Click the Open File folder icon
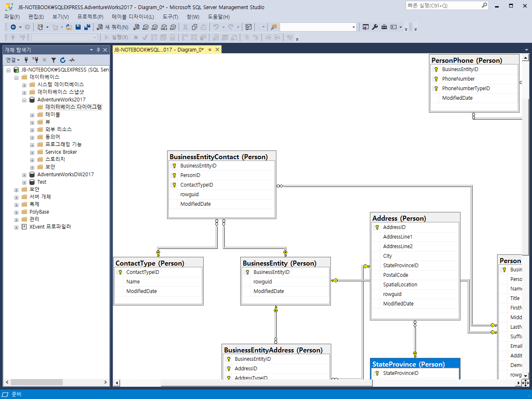 (69, 27)
